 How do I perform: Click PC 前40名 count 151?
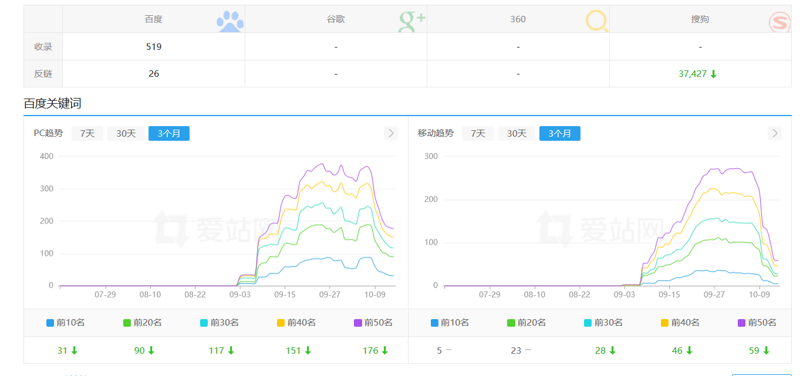pos(293,350)
